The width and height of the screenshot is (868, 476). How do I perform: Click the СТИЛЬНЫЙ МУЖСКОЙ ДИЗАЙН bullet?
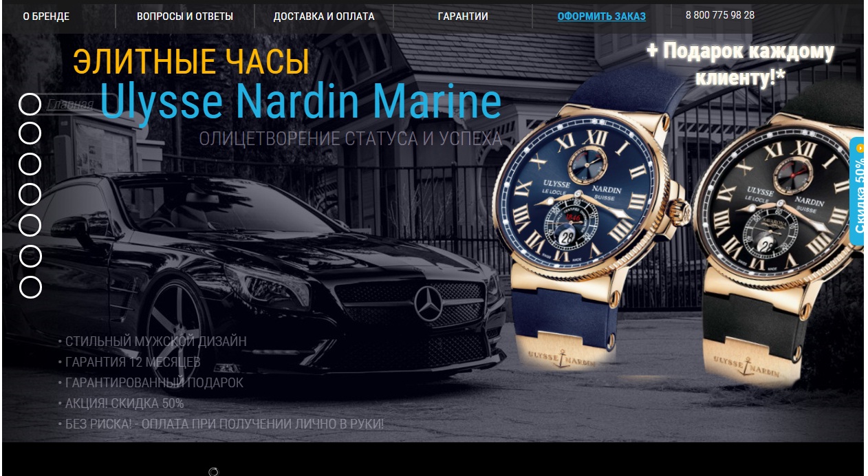pos(153,341)
